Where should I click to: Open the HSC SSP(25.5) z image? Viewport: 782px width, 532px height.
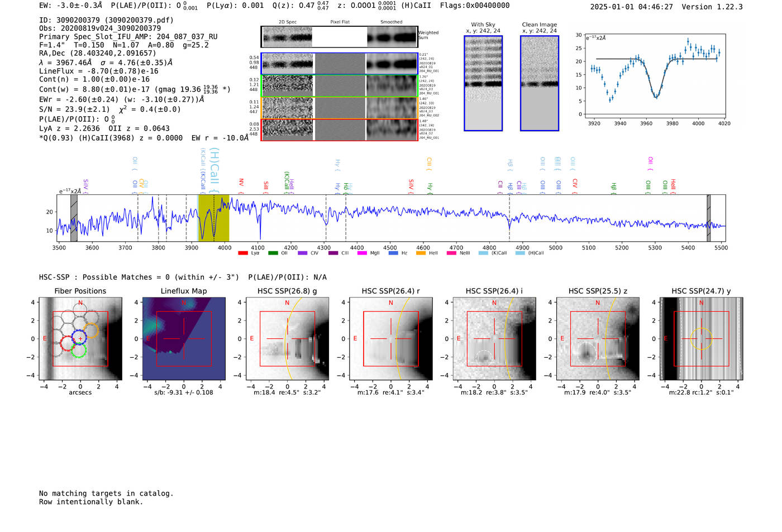point(598,339)
